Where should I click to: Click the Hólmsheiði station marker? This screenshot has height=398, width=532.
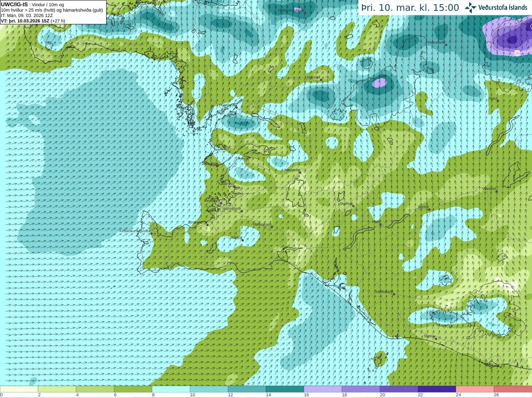click(x=241, y=211)
